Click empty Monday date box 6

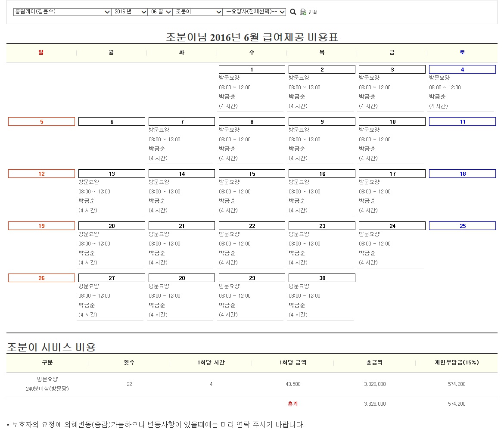112,121
